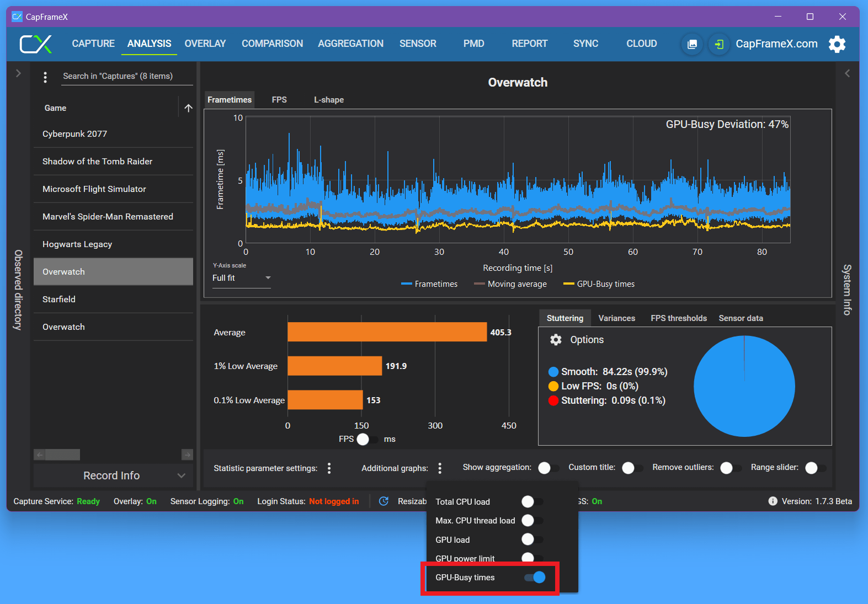This screenshot has width=868, height=604.
Task: Switch graph to L-shape tab
Action: pos(329,100)
